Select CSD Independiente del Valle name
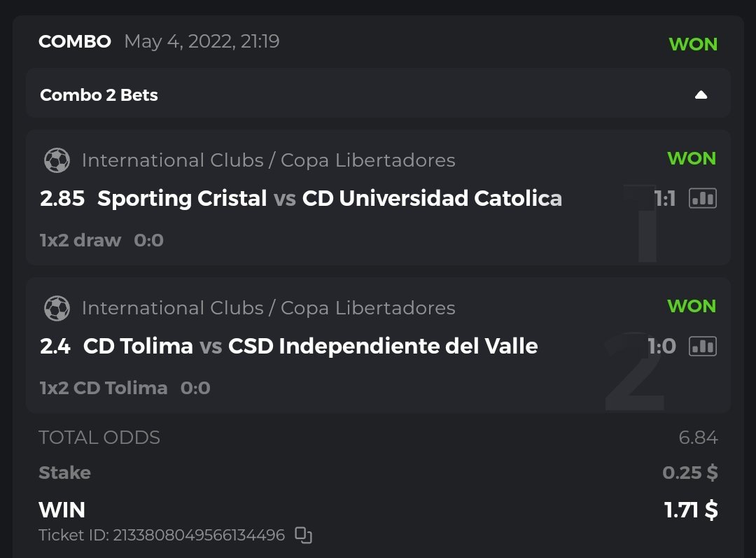The width and height of the screenshot is (756, 558). (x=383, y=346)
